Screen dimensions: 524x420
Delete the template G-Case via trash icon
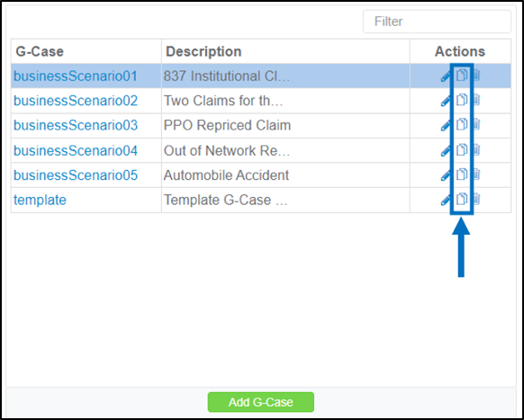(476, 199)
